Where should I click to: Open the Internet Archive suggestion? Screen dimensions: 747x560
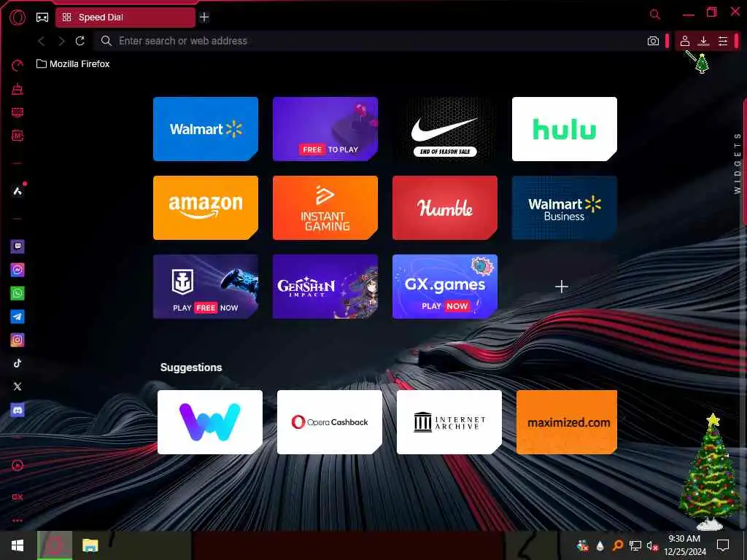point(449,422)
